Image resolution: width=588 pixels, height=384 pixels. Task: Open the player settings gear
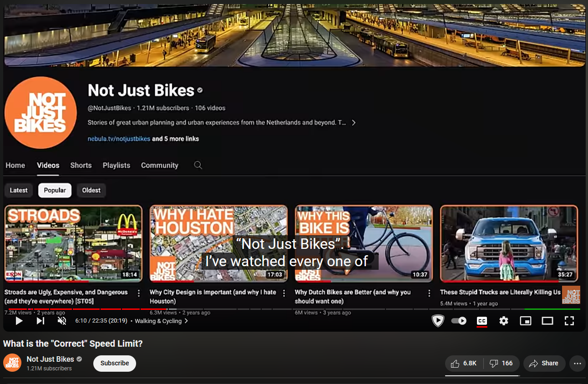pos(504,321)
